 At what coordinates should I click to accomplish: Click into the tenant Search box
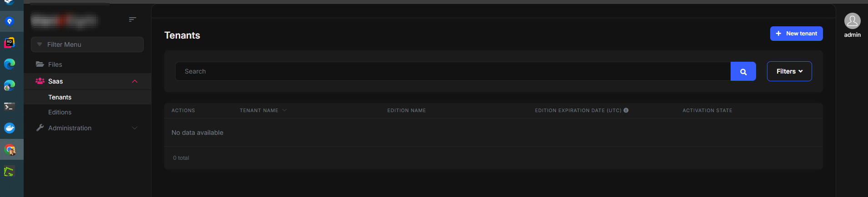(453, 71)
